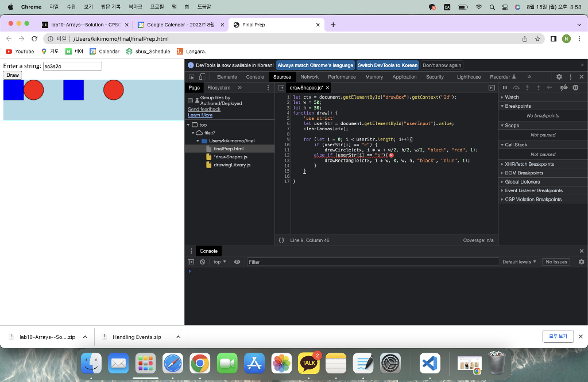This screenshot has width=588, height=382.
Task: Click the console Filter field
Action: click(373, 262)
